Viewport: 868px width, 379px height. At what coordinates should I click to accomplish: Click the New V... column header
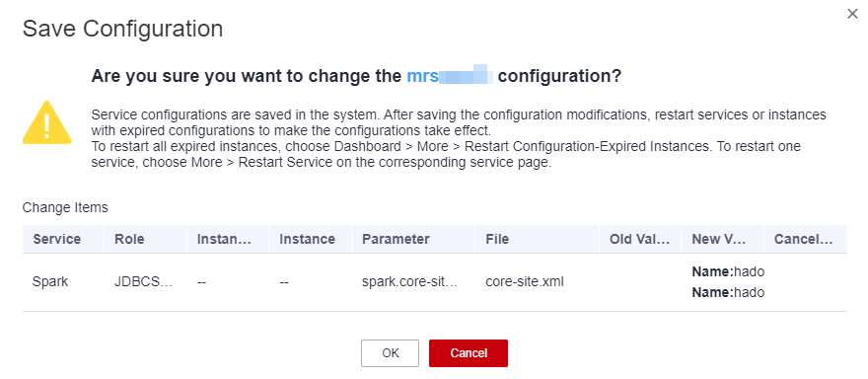(x=718, y=239)
